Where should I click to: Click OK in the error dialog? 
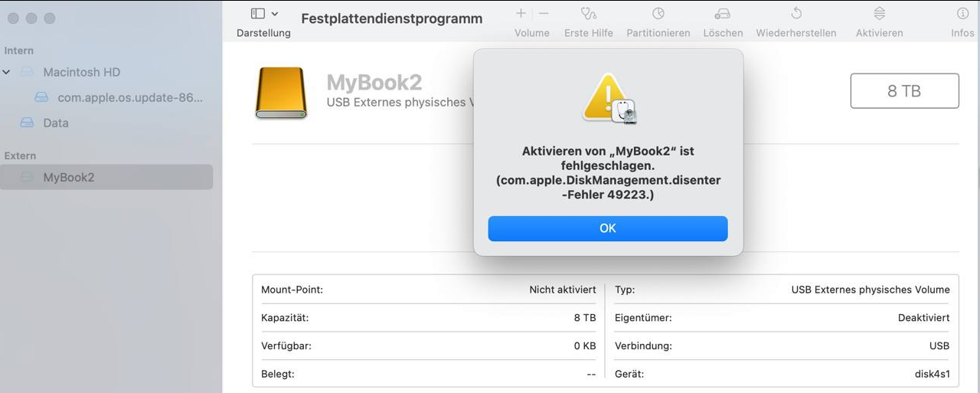tap(607, 228)
